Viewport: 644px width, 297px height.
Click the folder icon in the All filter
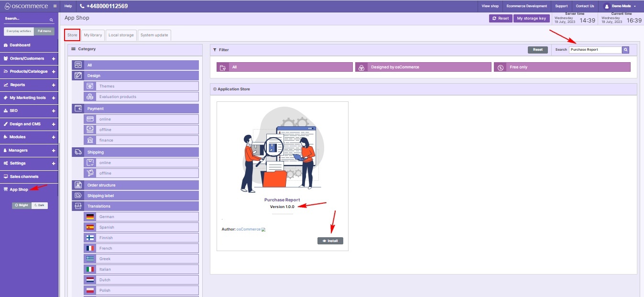[223, 67]
